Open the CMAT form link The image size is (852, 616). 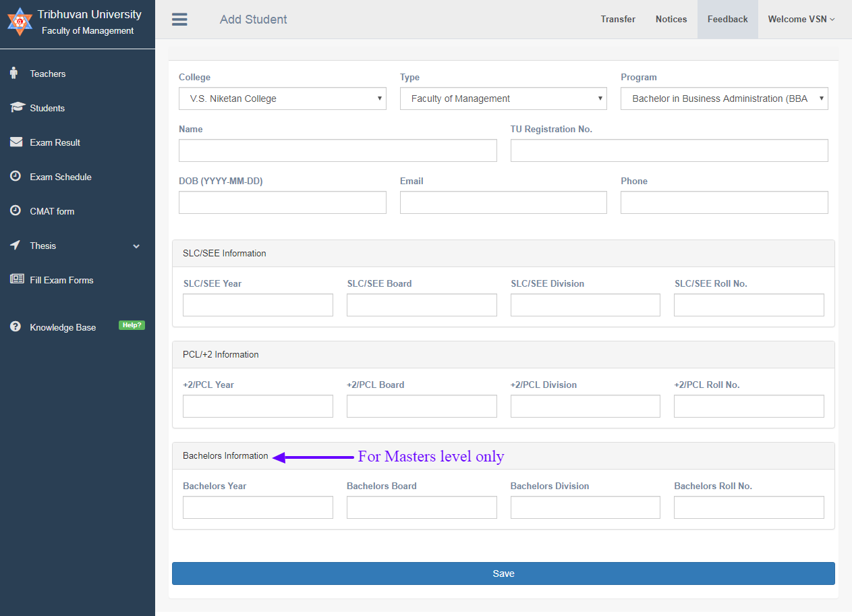(x=52, y=211)
